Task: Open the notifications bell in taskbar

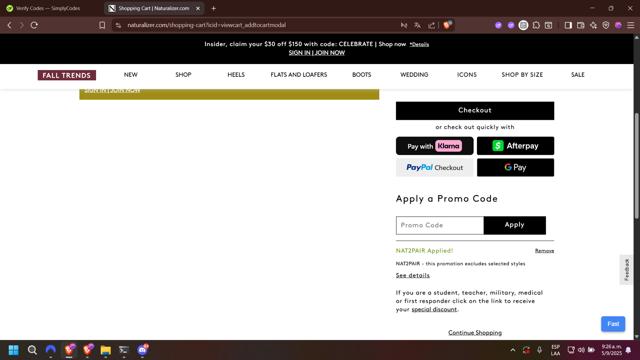Action: [629, 350]
